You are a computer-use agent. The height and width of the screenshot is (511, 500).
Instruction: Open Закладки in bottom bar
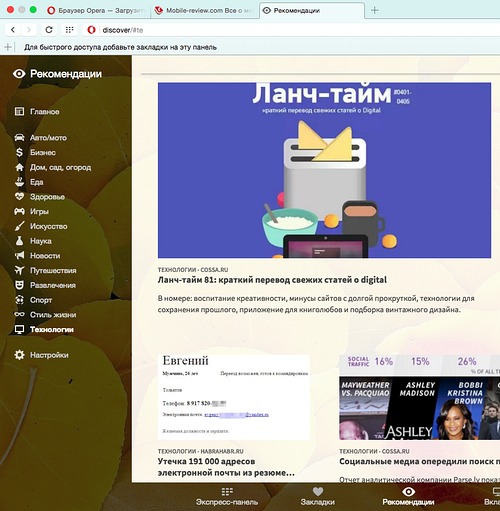pos(318,496)
